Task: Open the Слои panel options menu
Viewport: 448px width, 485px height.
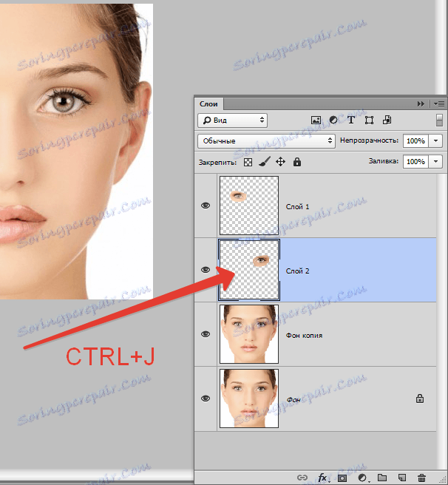Action: [x=439, y=104]
